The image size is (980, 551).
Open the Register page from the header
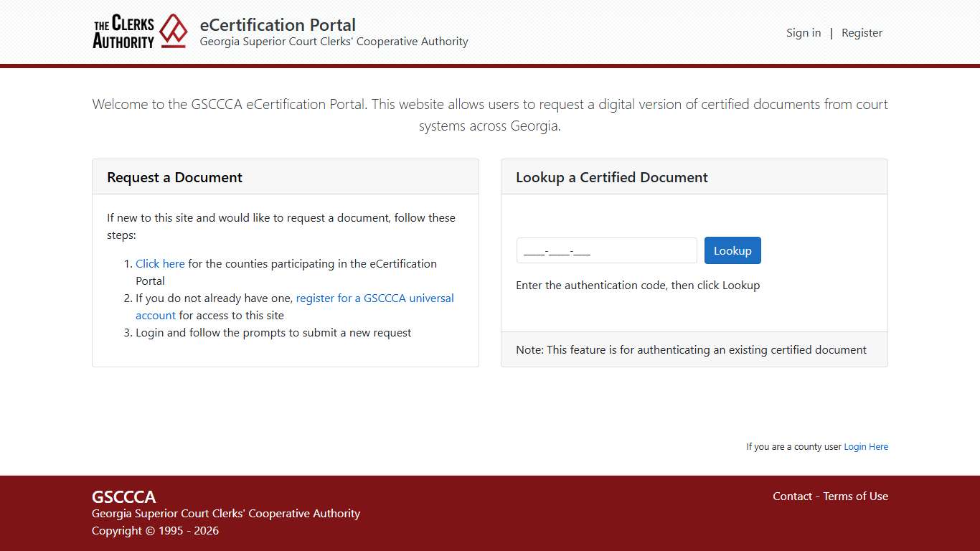coord(862,32)
